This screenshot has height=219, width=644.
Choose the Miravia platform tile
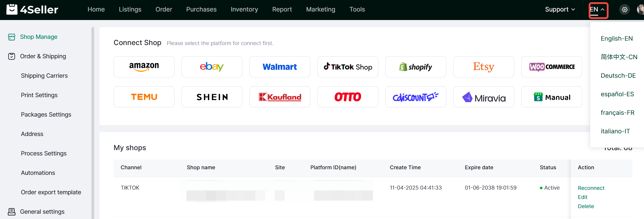(484, 97)
